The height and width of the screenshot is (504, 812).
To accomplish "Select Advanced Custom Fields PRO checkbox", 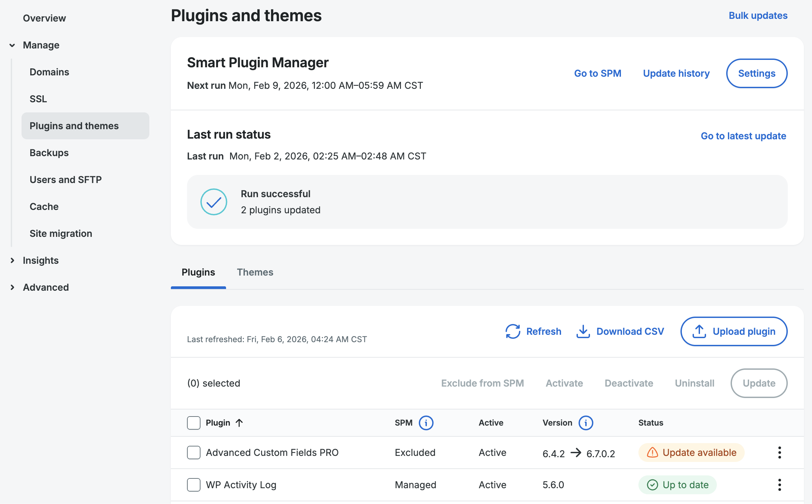I will click(194, 453).
